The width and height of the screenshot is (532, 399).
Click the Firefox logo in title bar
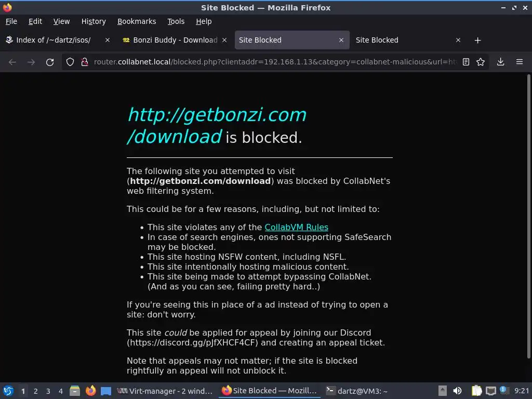pos(7,7)
